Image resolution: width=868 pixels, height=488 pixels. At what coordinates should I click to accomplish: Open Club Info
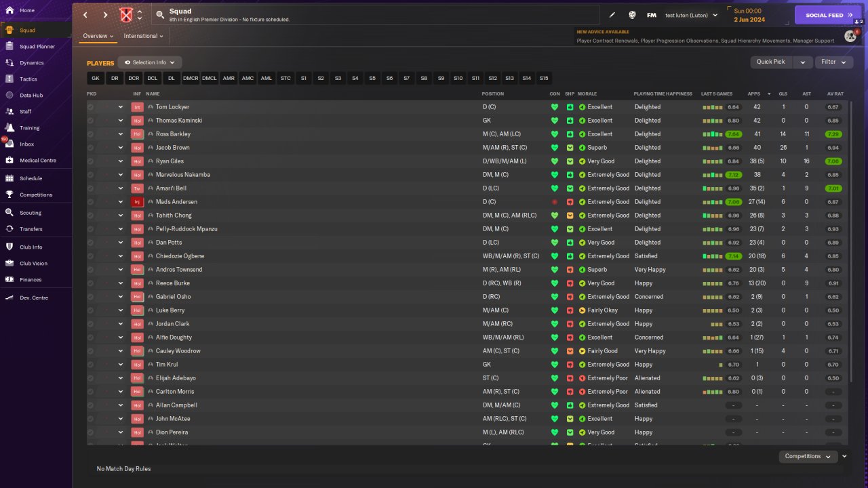(35, 247)
